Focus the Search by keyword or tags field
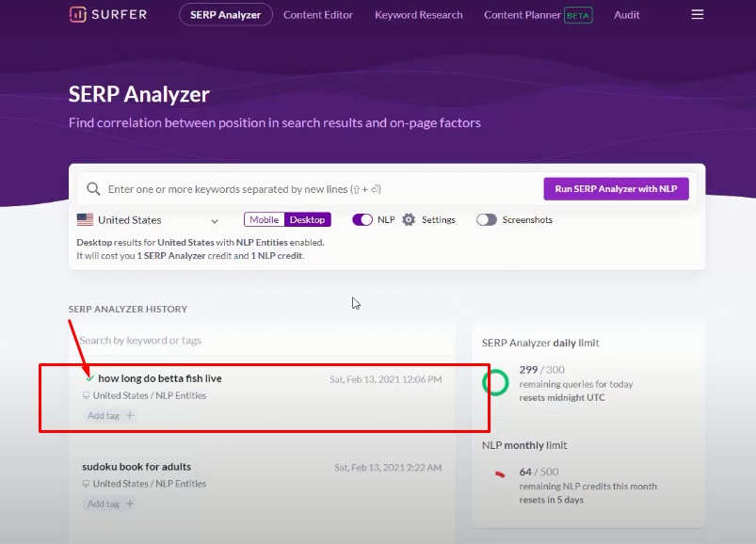The width and height of the screenshot is (756, 544). tap(263, 340)
